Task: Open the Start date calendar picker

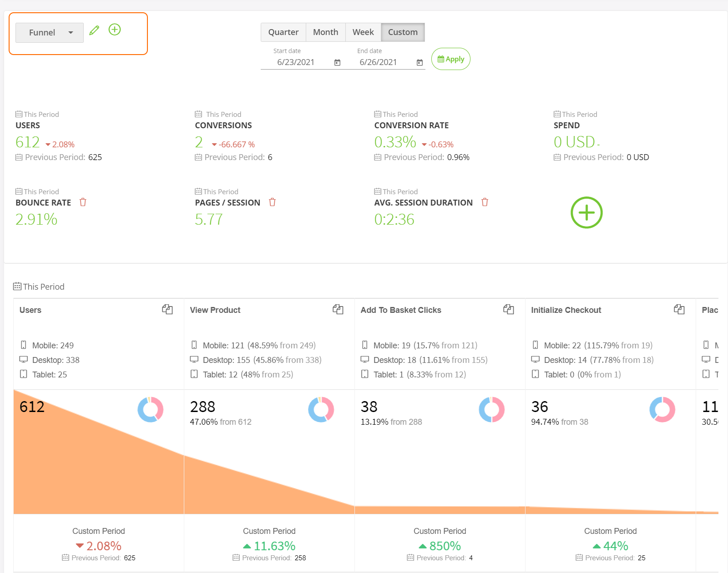Action: (337, 62)
